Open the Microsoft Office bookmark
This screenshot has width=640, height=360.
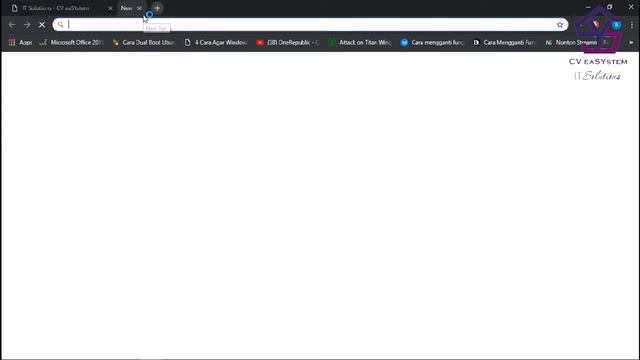[x=71, y=42]
